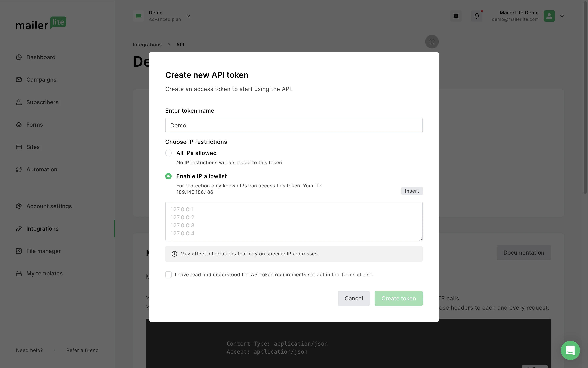Viewport: 588px width, 368px height.
Task: Click Insert to add your IP address
Action: tap(412, 191)
